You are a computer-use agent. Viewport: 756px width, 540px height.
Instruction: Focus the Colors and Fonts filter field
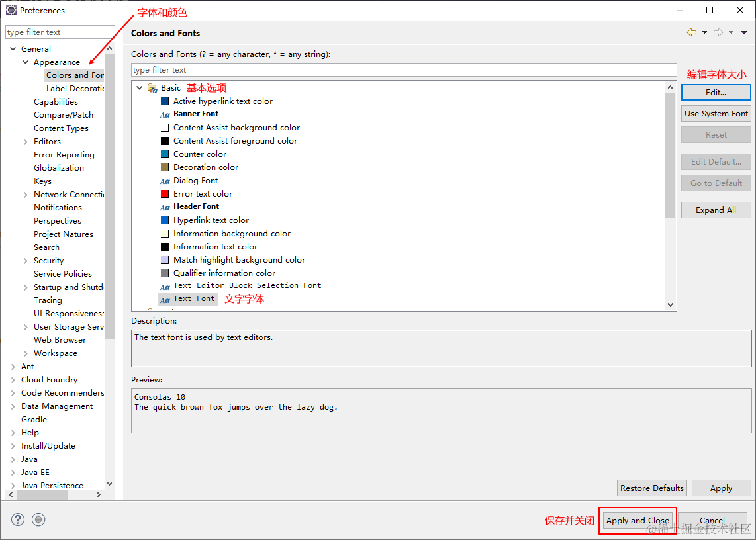coord(404,70)
